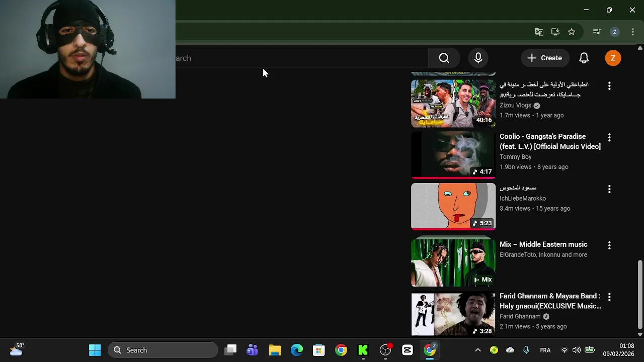Click the Middle Eastern music Mix thumbnail
644x362 pixels.
[x=453, y=262]
